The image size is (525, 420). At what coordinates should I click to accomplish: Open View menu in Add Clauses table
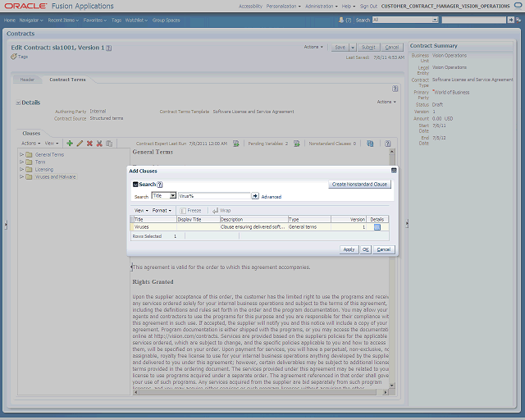coord(141,210)
